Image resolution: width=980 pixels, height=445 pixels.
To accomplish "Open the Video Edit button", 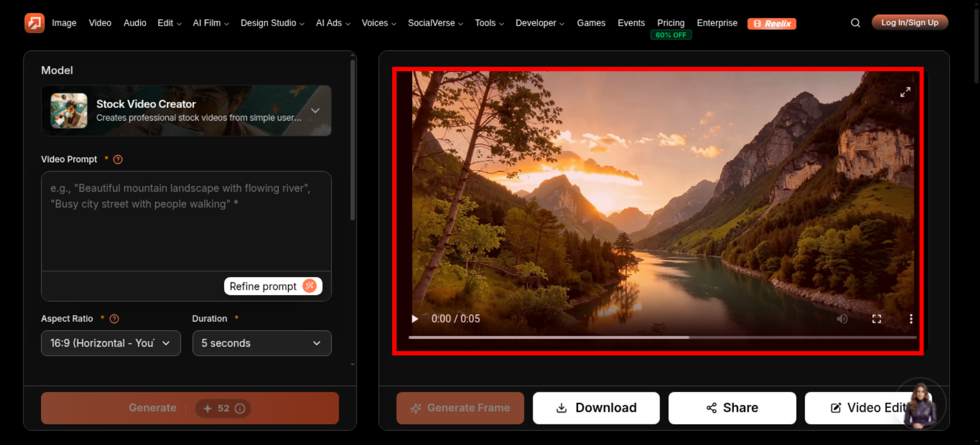I will coord(867,408).
